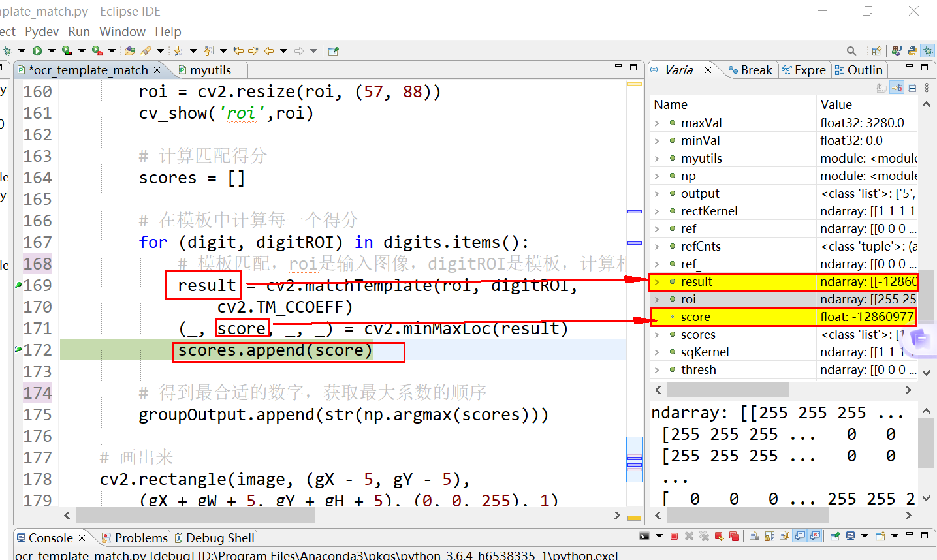This screenshot has width=937, height=560.
Task: Expand the rectKernel variable row
Action: click(x=657, y=211)
